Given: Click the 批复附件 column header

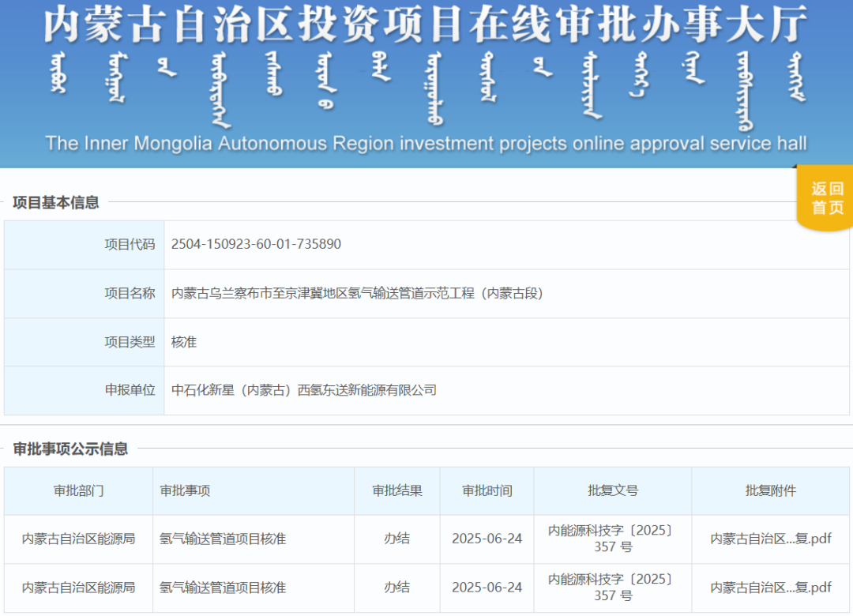Looking at the screenshot, I should click(770, 490).
